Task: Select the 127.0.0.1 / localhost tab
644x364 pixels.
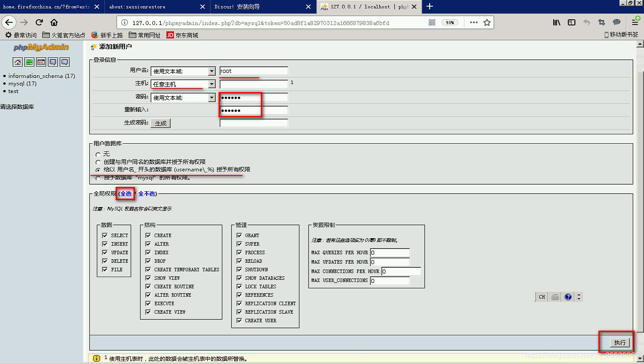Action: 369,7
